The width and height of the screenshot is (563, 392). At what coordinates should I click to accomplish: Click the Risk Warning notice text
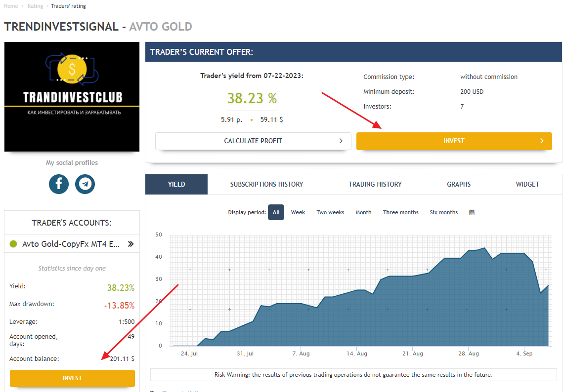point(353,375)
